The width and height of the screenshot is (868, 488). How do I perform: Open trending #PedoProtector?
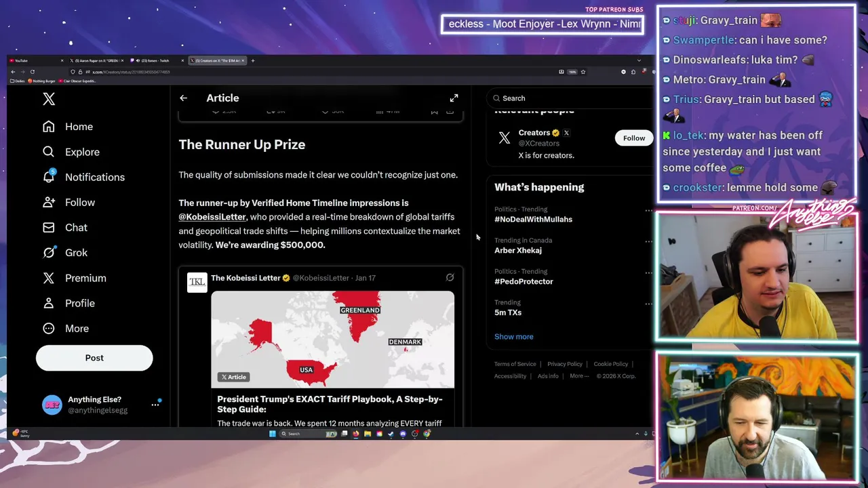pyautogui.click(x=524, y=281)
